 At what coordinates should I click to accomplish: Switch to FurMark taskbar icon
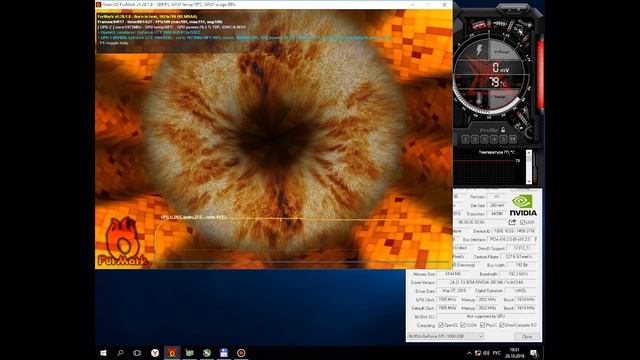coord(172,353)
